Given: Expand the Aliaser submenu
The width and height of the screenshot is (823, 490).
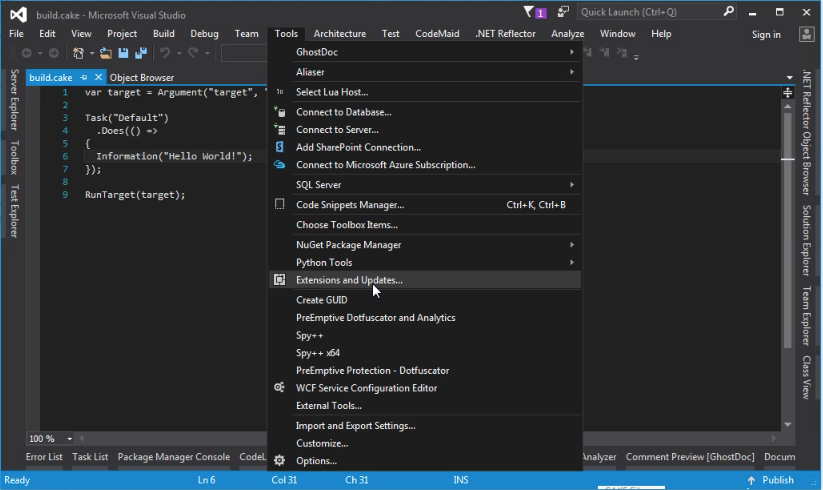Looking at the screenshot, I should click(572, 72).
